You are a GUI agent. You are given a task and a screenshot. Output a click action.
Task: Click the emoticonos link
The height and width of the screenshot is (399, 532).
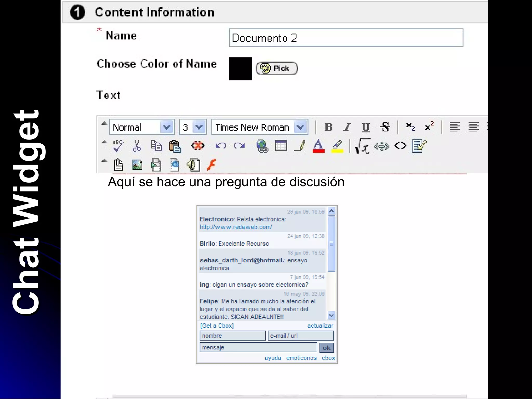(301, 358)
